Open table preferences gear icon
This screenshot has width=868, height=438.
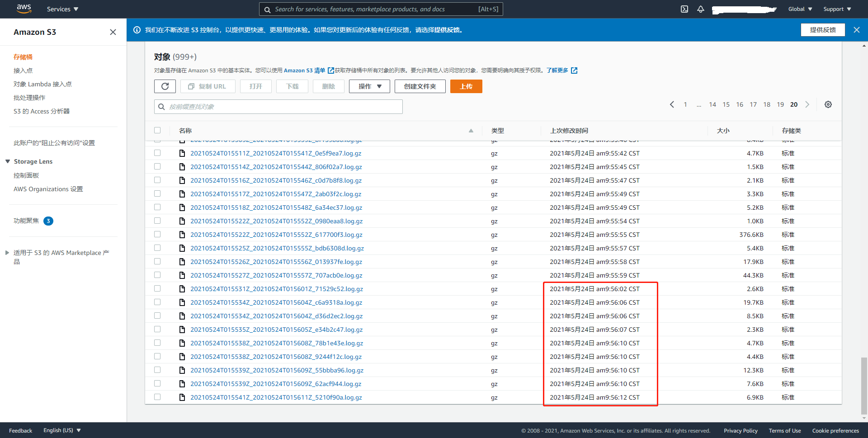tap(828, 104)
